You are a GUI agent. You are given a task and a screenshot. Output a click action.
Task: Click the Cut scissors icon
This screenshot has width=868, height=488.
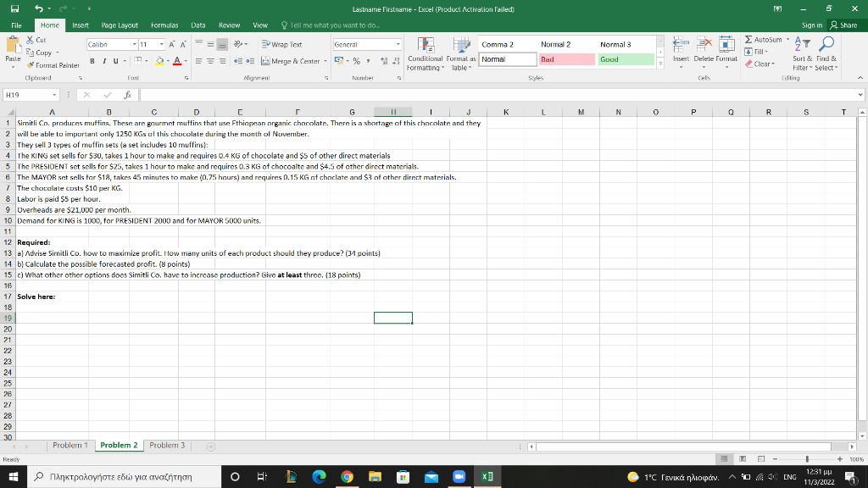[x=30, y=40]
